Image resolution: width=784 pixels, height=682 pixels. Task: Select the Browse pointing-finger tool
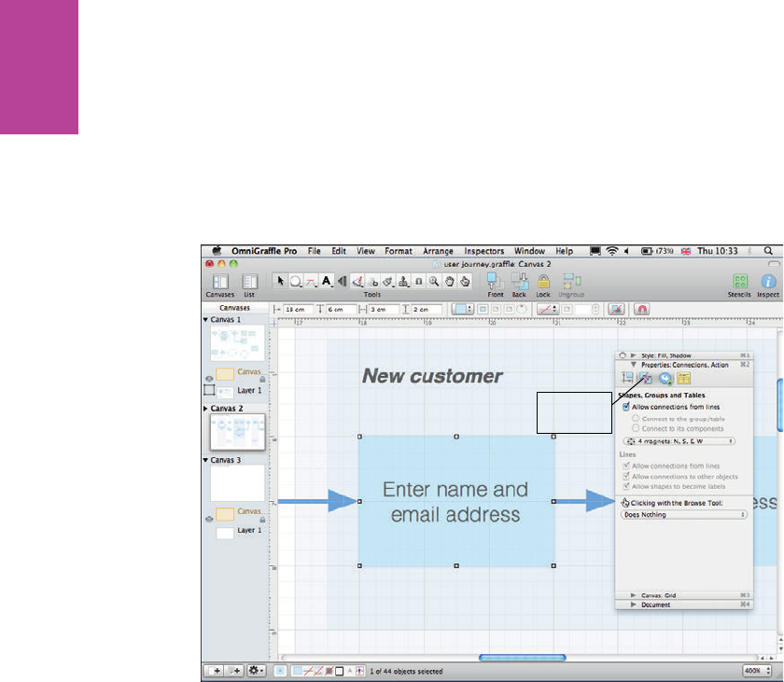(465, 282)
